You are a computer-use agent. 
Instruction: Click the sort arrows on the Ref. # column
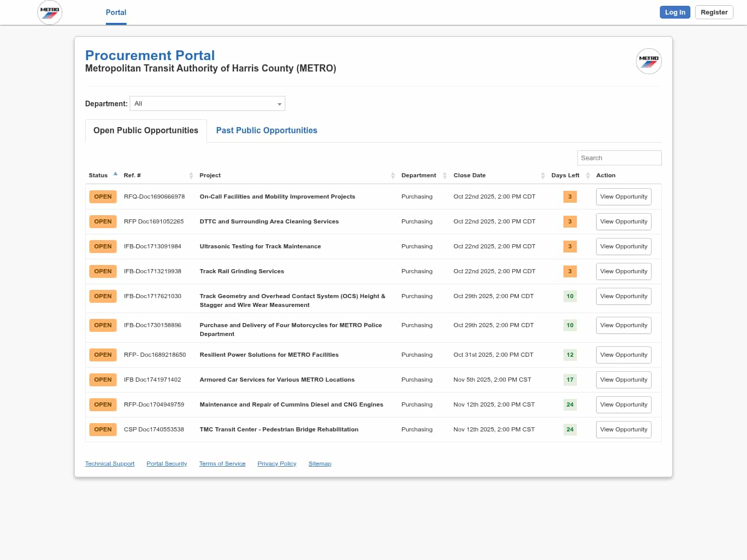point(191,175)
